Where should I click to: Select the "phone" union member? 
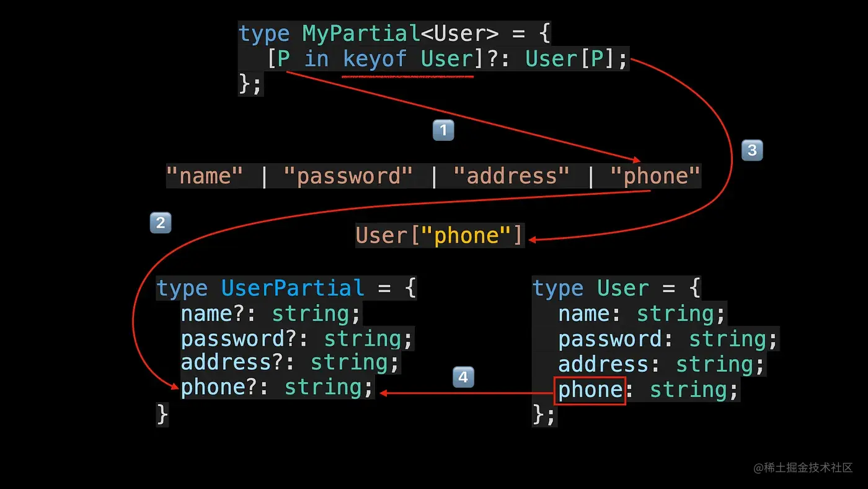click(x=655, y=176)
